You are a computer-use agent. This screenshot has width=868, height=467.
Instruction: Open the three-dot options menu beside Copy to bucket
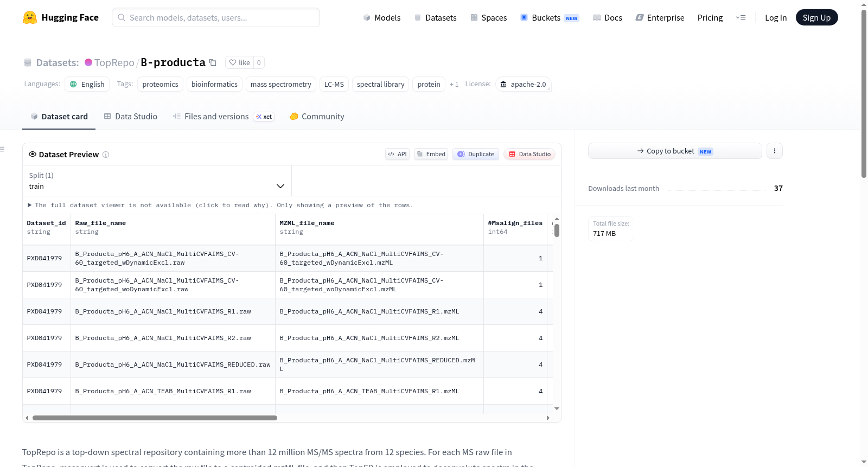pyautogui.click(x=775, y=151)
